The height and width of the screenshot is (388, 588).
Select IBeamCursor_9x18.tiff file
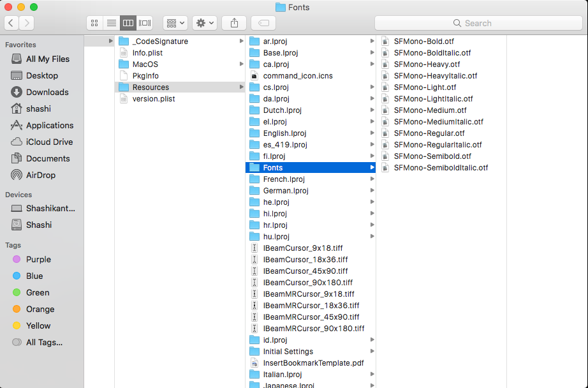311,248
